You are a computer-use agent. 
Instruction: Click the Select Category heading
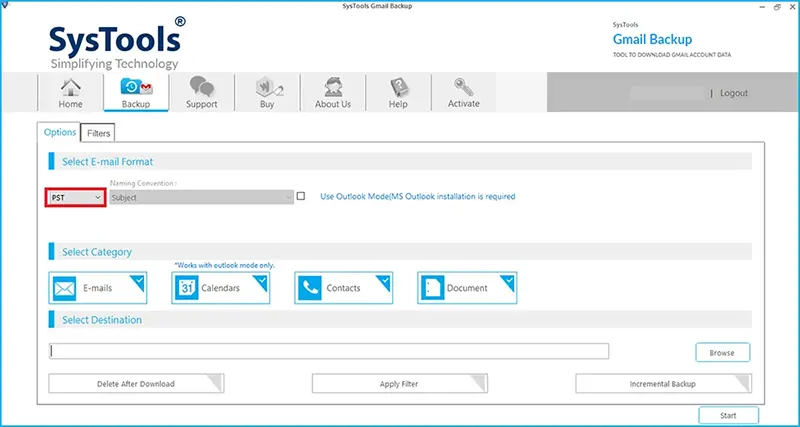pos(97,252)
